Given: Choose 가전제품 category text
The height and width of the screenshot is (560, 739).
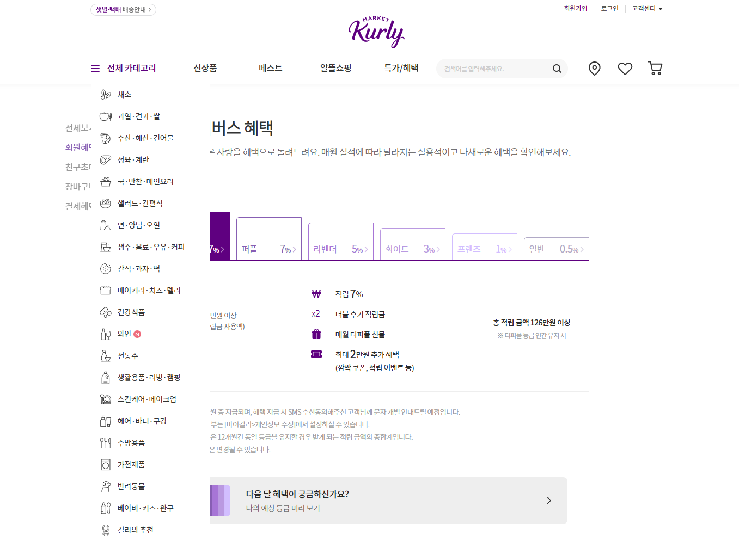Looking at the screenshot, I should 131,465.
